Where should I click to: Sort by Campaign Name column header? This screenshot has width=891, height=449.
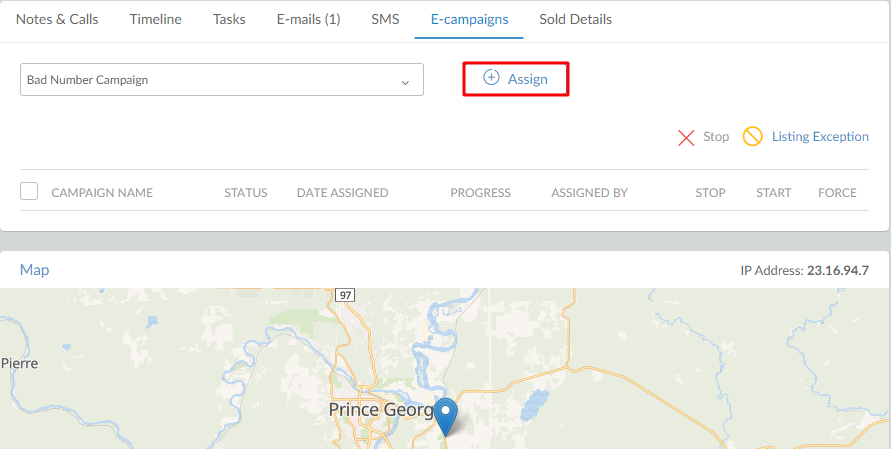coord(102,193)
